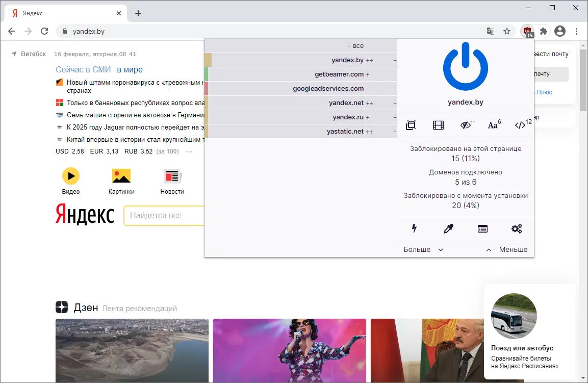
Task: Toggle remote fonts blocking Aa icon
Action: tap(494, 125)
